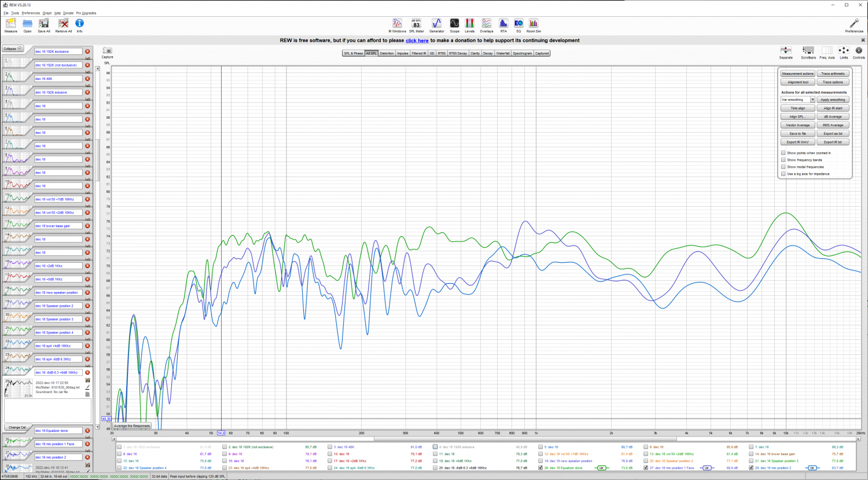Click the Trace arithmetic button

(833, 74)
